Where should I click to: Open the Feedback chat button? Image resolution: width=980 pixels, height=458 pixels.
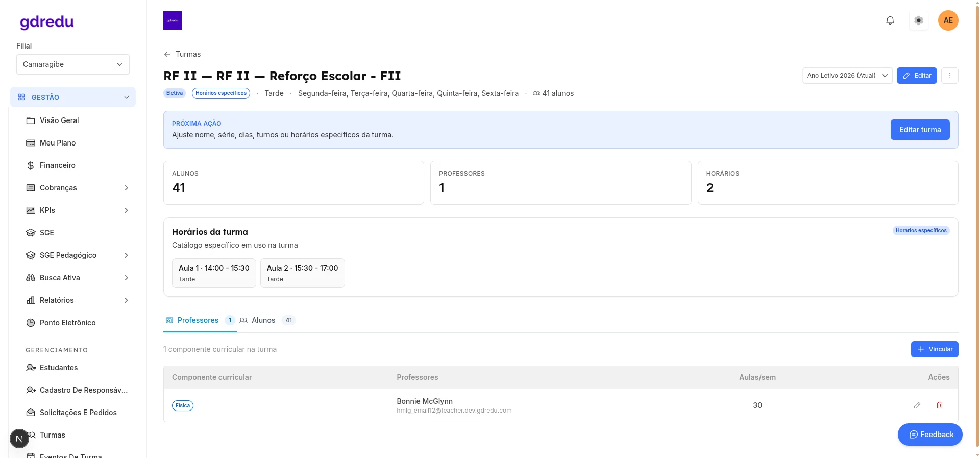(930, 435)
